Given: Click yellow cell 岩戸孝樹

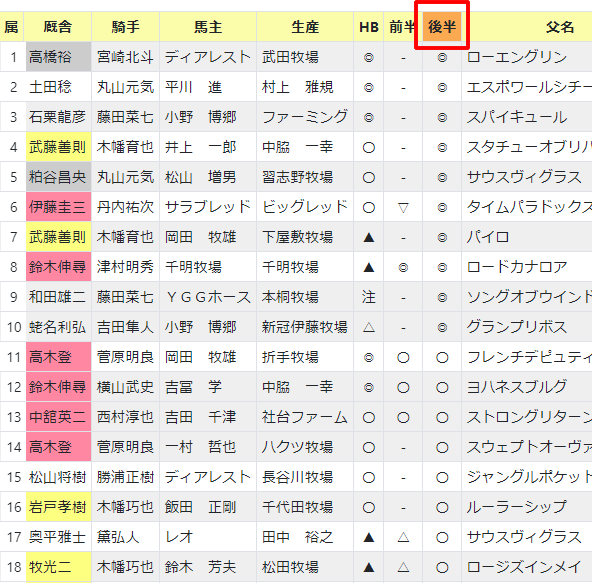Looking at the screenshot, I should (59, 507).
